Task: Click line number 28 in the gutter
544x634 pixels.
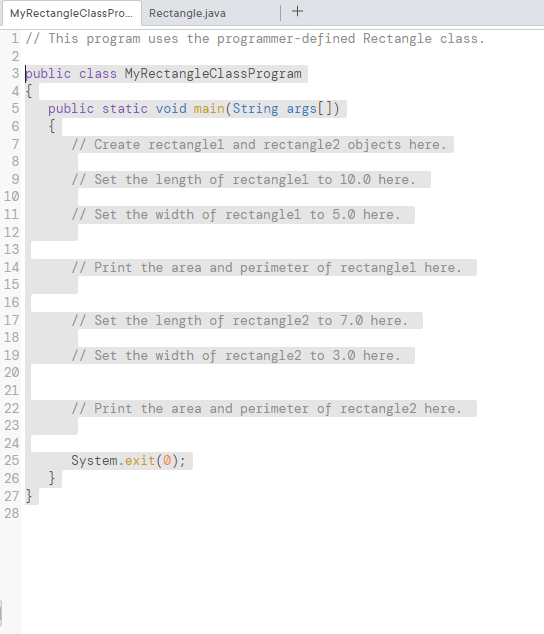Action: 12,514
